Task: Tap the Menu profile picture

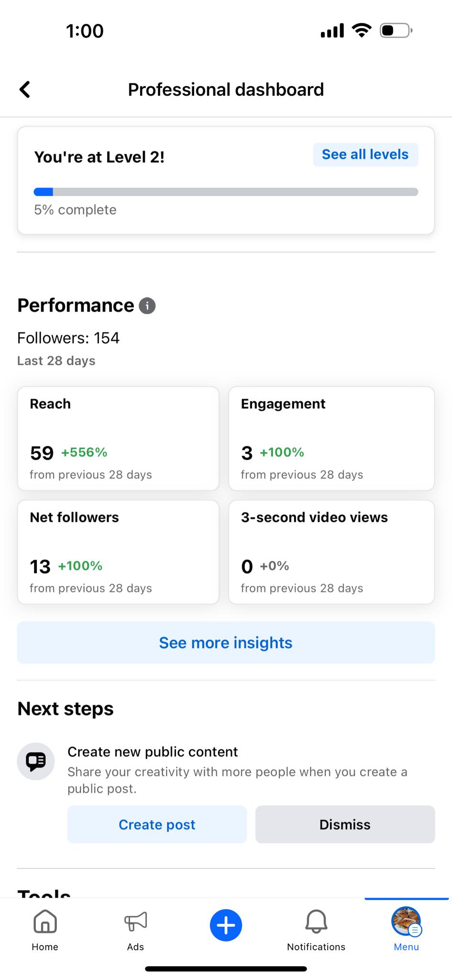Action: [x=406, y=921]
